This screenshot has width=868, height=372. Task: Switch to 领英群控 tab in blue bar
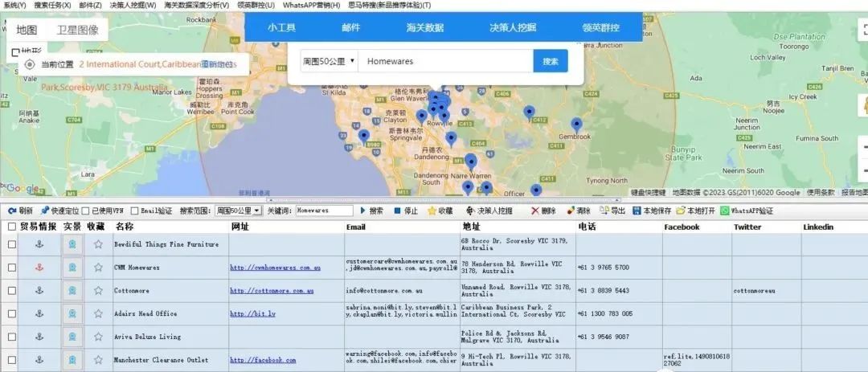(600, 27)
